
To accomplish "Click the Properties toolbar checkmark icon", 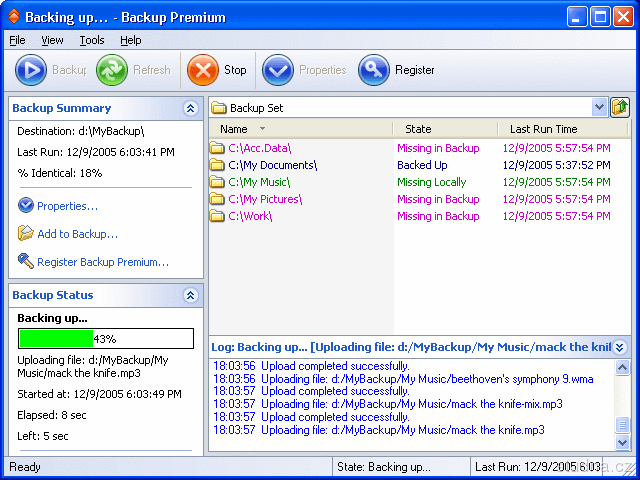I will click(x=278, y=70).
